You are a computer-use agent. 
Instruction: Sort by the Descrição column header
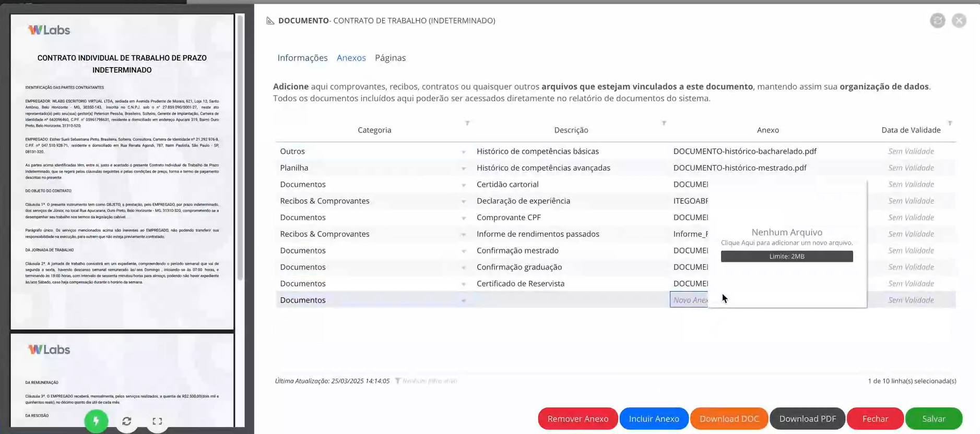[571, 130]
